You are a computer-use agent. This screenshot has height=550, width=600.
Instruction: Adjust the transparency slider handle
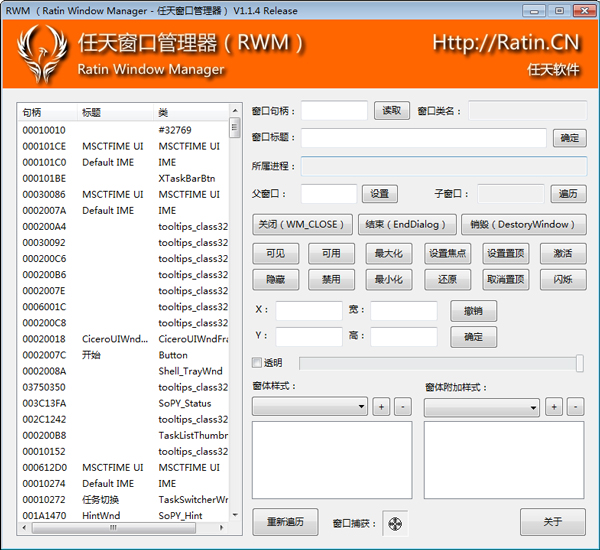[x=580, y=363]
